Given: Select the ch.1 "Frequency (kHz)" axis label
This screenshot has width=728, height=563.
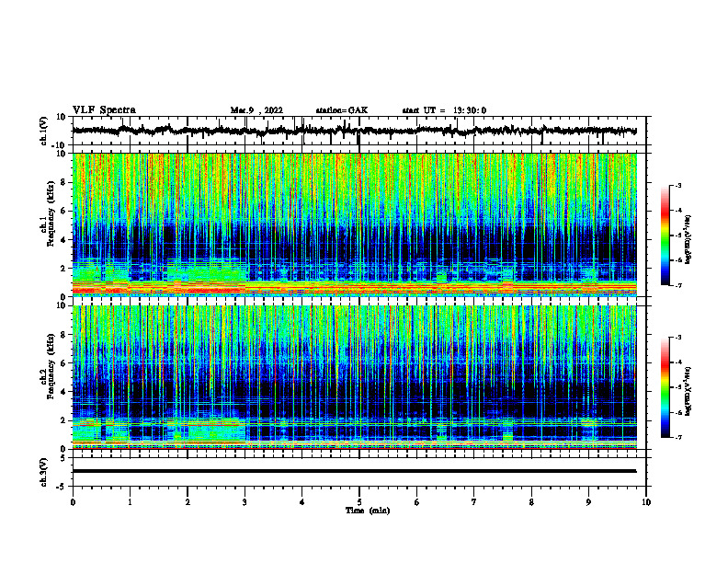Looking at the screenshot, I should pos(51,213).
